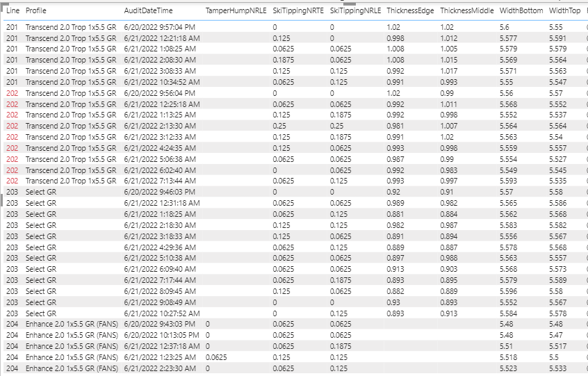Click the 6/21/2022 1:08:25 AM cell
This screenshot has width=588, height=376.
(x=160, y=49)
